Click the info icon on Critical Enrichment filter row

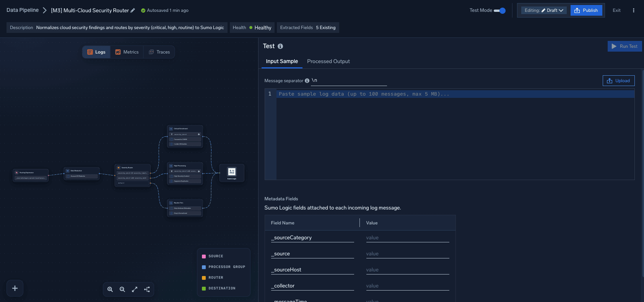[199, 134]
